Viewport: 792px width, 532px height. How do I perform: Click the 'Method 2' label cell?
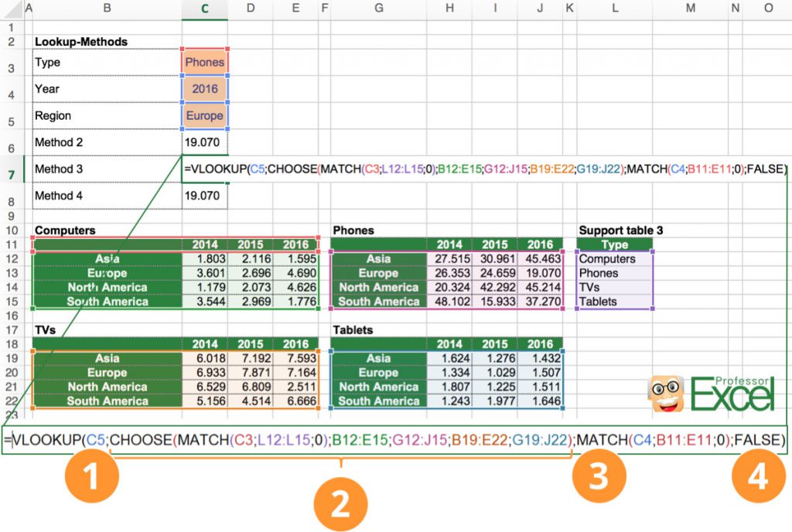click(107, 142)
